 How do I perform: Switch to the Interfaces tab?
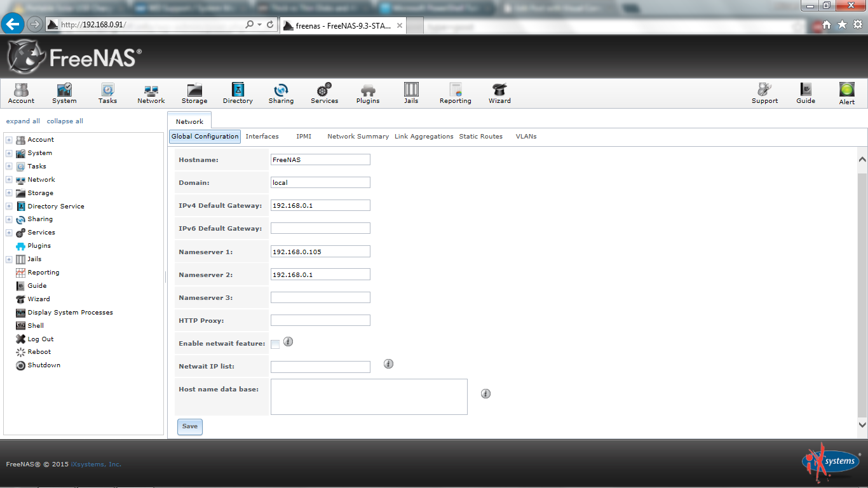click(262, 137)
